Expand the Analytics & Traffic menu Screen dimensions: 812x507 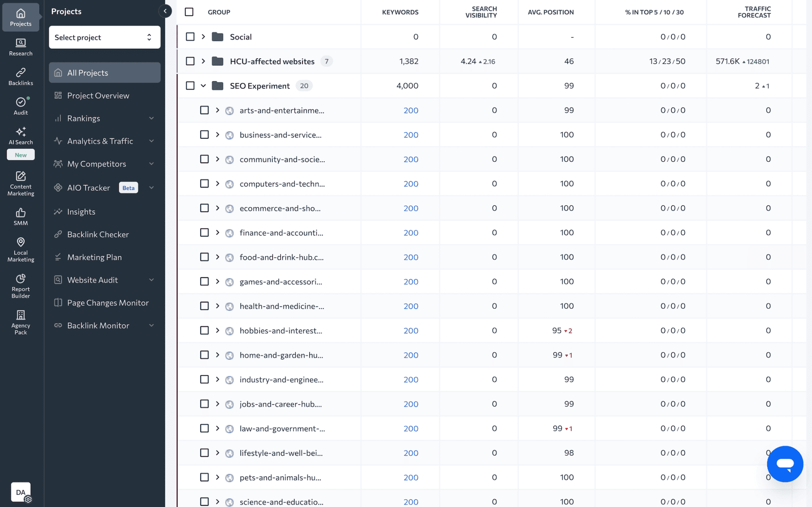pyautogui.click(x=100, y=141)
